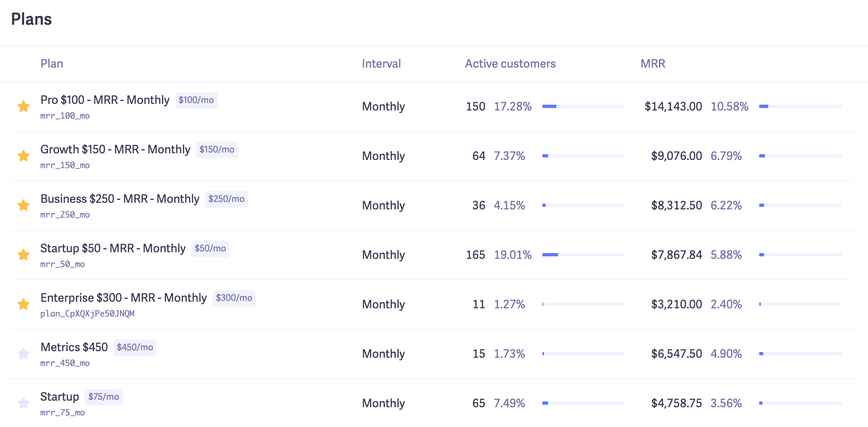Click plan ID mrr_250_mo

(64, 215)
